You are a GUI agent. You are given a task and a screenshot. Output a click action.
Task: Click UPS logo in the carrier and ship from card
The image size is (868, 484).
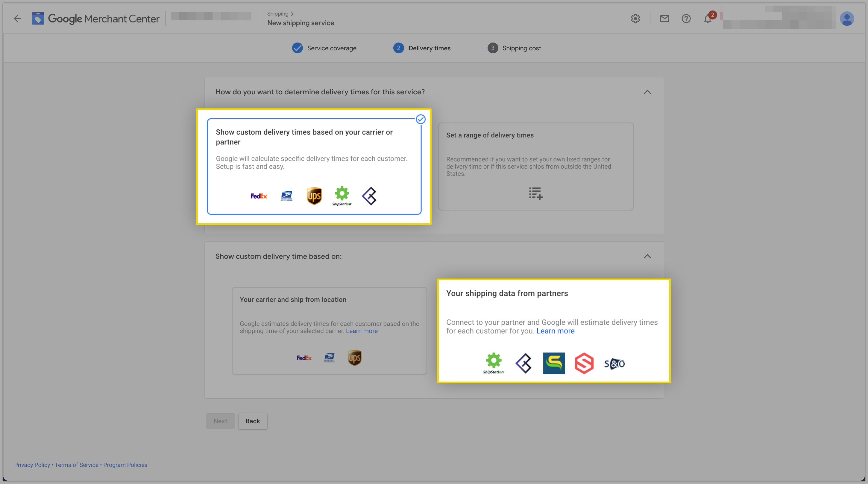coord(354,358)
